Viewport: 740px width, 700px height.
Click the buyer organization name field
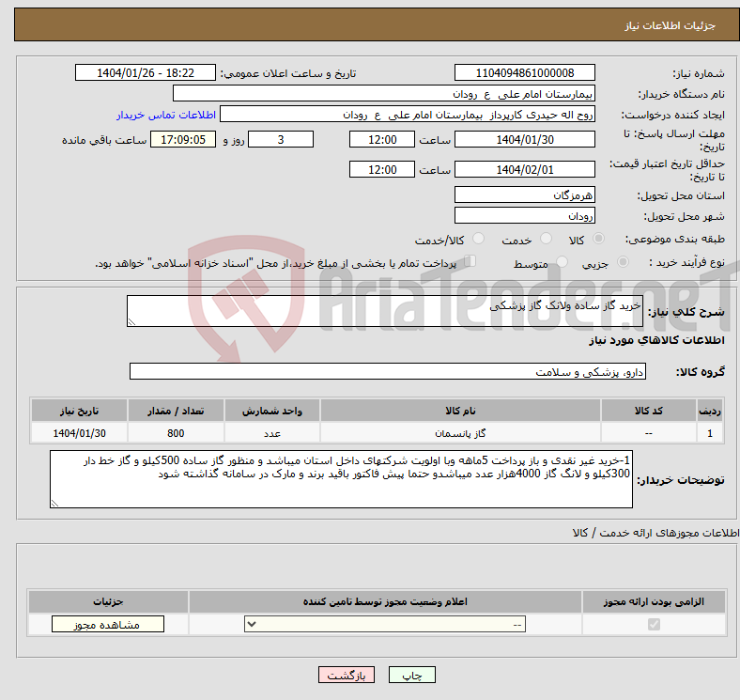point(384,94)
